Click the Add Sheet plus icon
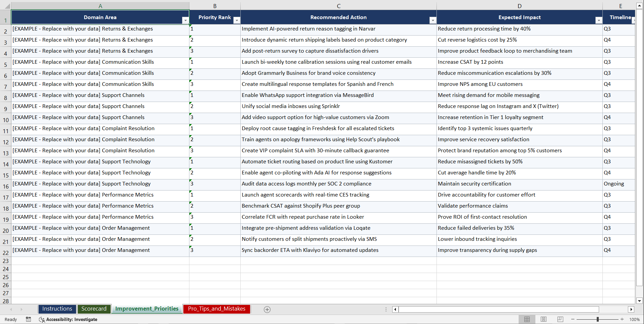The height and width of the screenshot is (324, 644). (x=267, y=309)
